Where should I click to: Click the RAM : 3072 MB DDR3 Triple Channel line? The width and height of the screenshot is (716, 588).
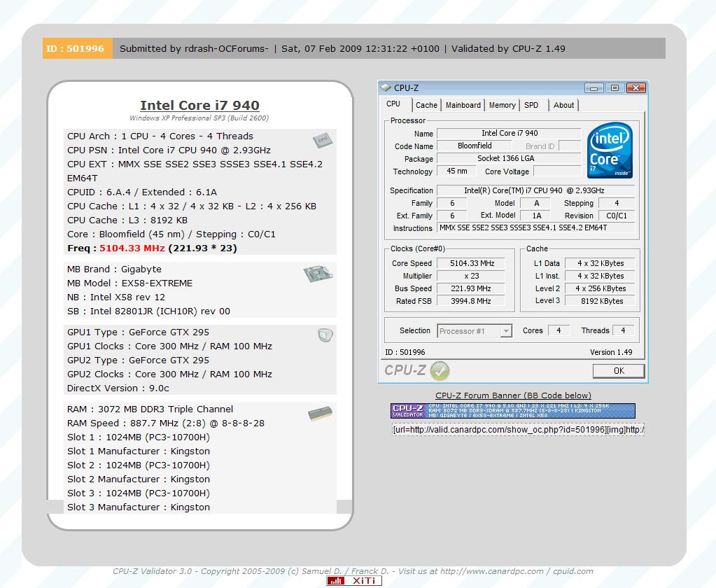pos(150,409)
